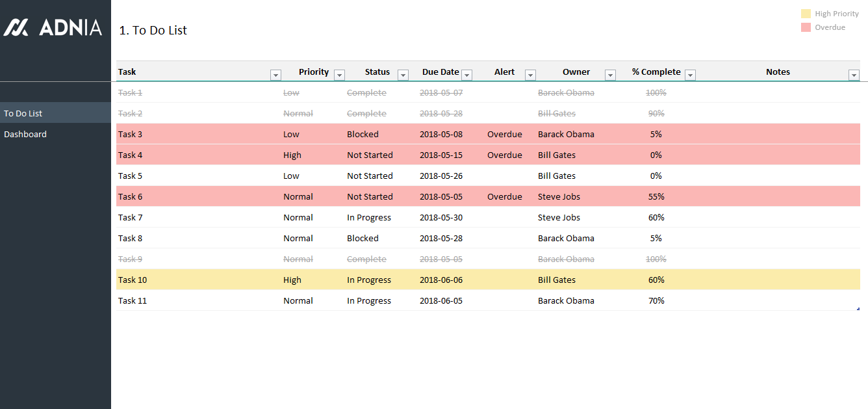Viewport: 868px width, 409px height.
Task: Open the Due Date filter dropdown
Action: pos(466,75)
